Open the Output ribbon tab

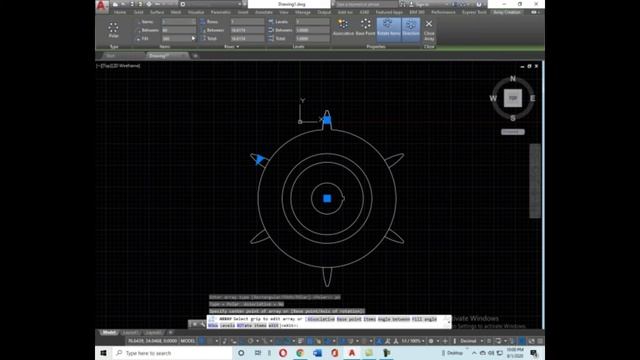point(324,12)
